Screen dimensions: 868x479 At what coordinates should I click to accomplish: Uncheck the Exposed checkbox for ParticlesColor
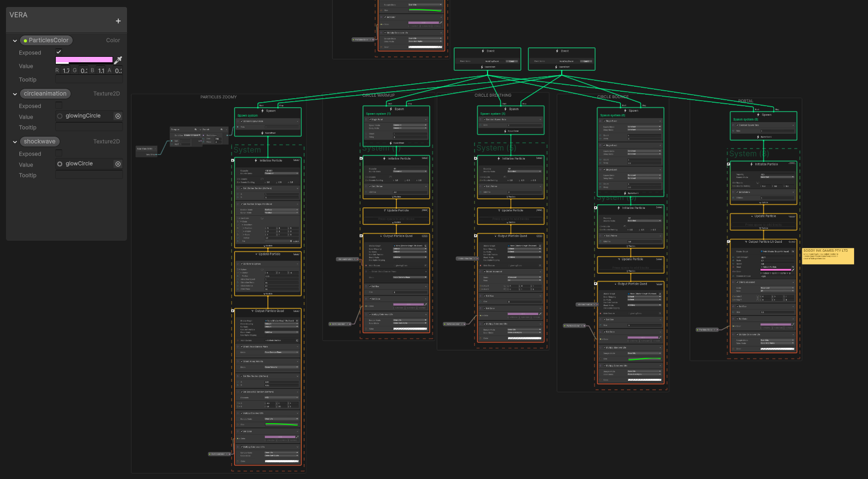[x=59, y=52]
